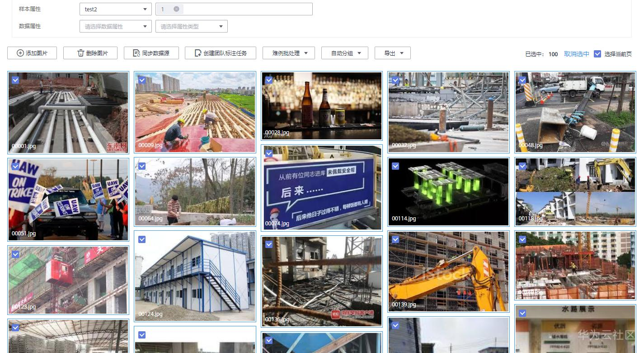Toggle the checkbox on the 水路展示 image
Image resolution: width=644 pixels, height=353 pixels.
click(522, 313)
